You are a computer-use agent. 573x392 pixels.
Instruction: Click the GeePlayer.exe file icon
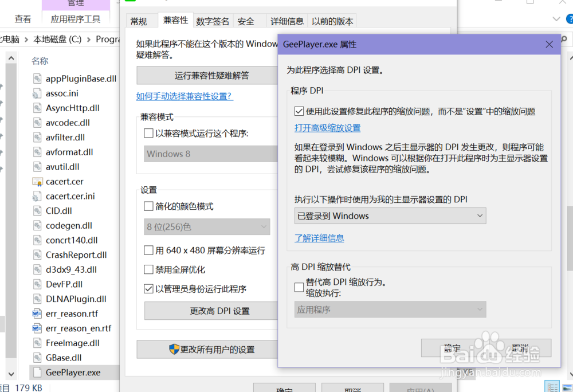point(37,373)
